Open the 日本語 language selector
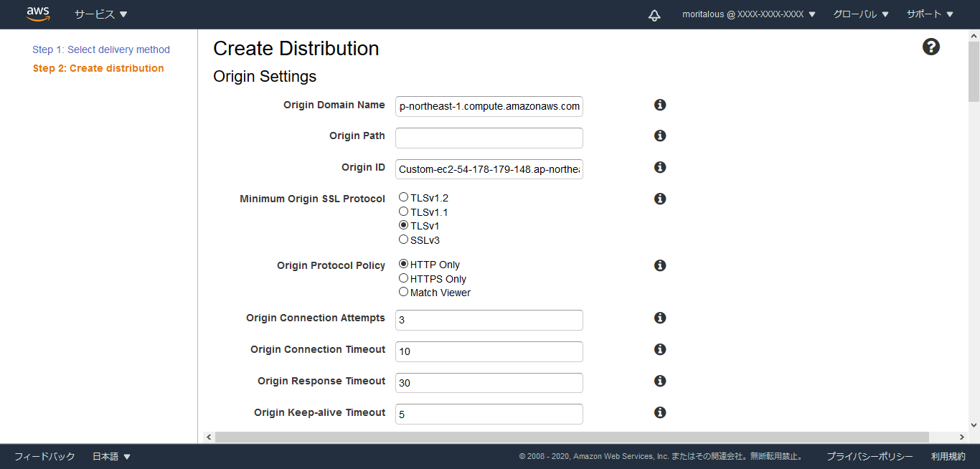Image resolution: width=980 pixels, height=469 pixels. (111, 456)
